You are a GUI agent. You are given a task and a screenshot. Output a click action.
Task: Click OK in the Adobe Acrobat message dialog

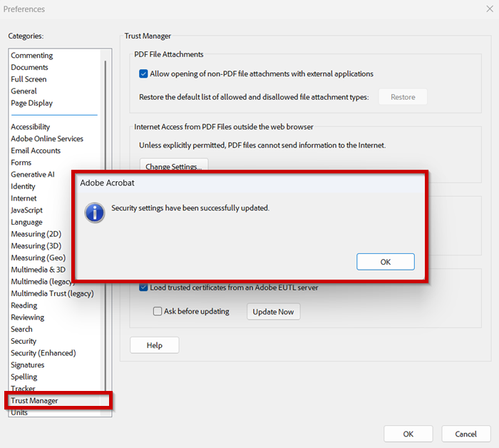385,262
